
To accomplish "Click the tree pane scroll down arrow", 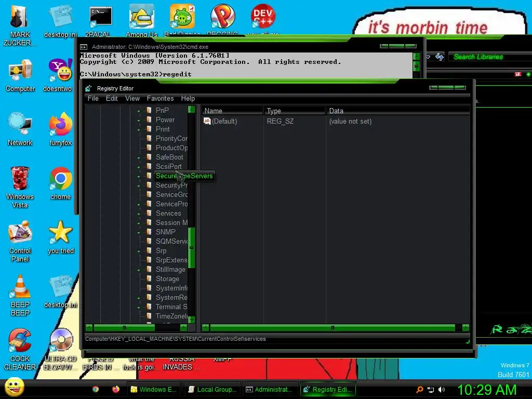I will [x=191, y=320].
